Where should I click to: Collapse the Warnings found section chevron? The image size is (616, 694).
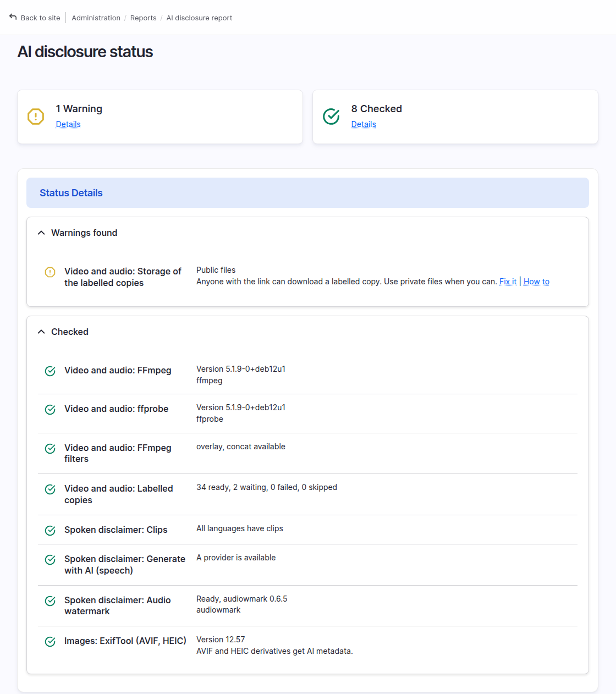(41, 233)
